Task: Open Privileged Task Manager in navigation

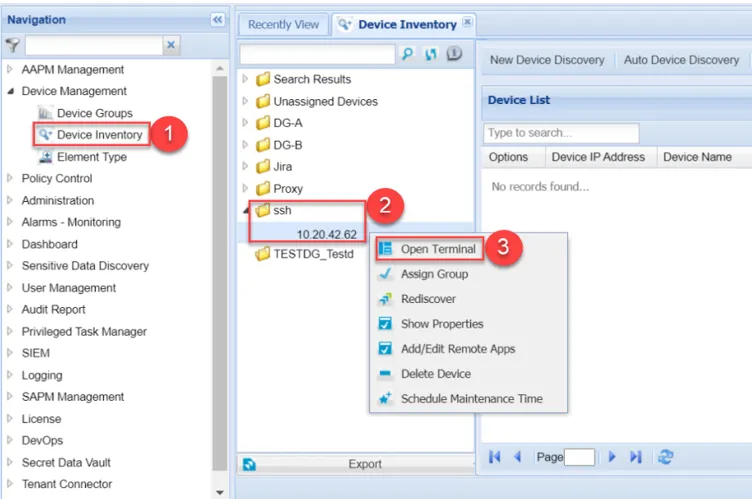Action: tap(84, 332)
